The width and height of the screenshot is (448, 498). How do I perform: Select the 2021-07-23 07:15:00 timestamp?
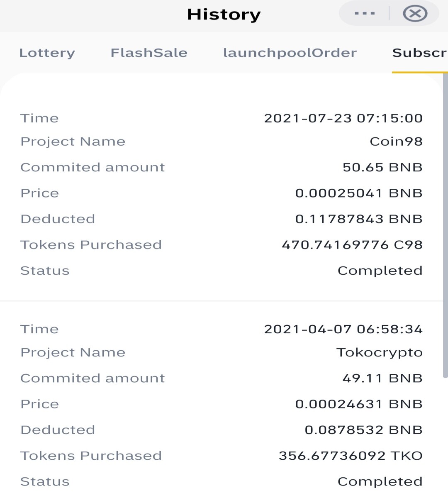[x=343, y=118]
